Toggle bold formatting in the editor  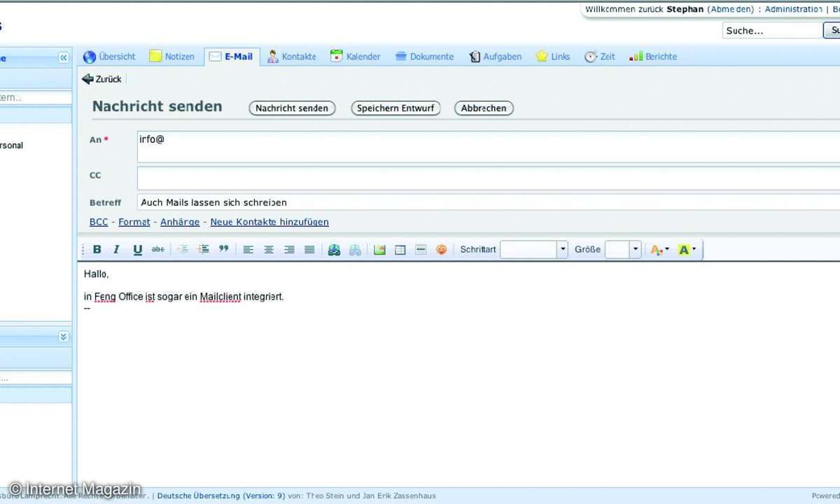(97, 249)
